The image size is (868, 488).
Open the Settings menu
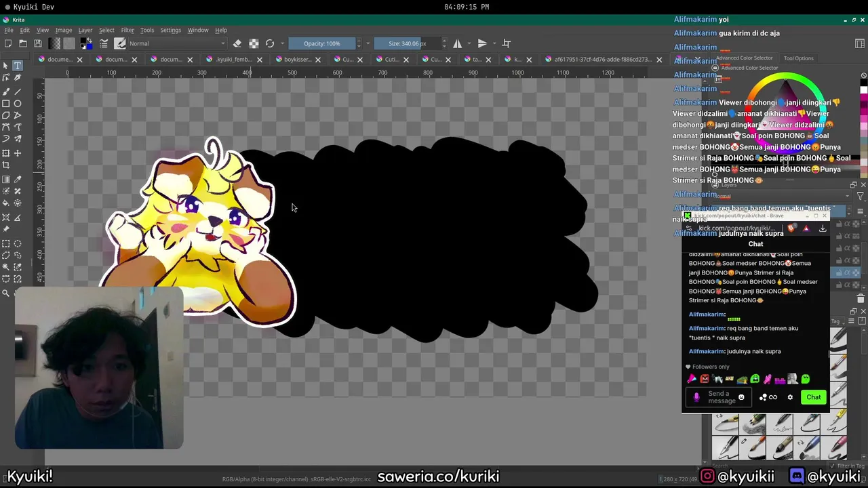[170, 30]
